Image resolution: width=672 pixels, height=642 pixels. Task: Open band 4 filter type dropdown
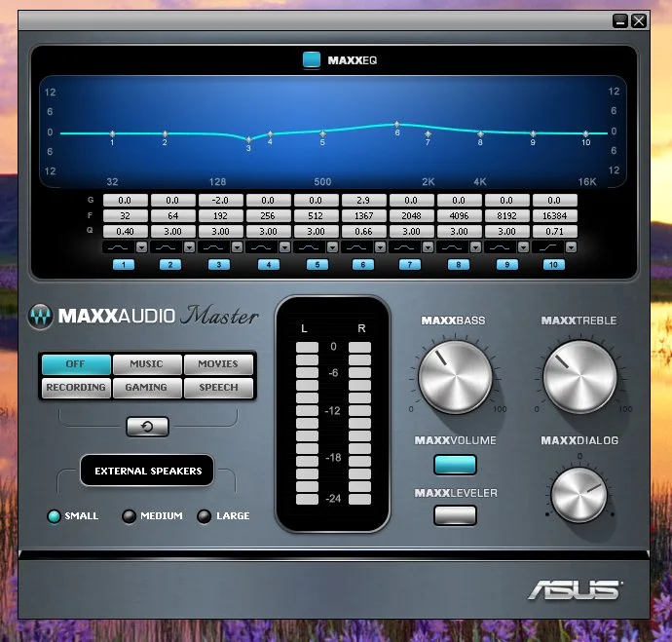point(284,246)
